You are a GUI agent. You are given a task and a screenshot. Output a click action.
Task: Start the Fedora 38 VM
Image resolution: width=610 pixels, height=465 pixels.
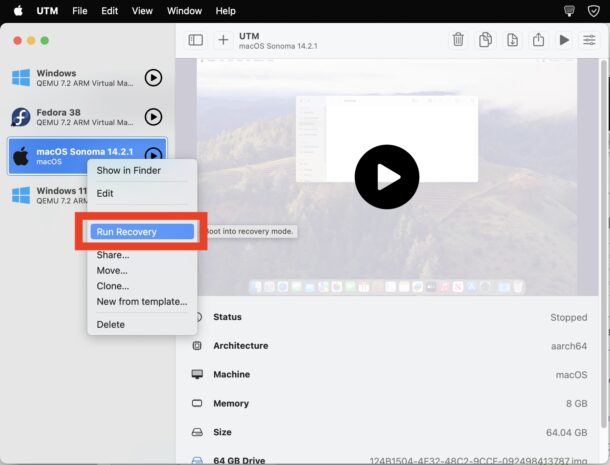click(153, 117)
